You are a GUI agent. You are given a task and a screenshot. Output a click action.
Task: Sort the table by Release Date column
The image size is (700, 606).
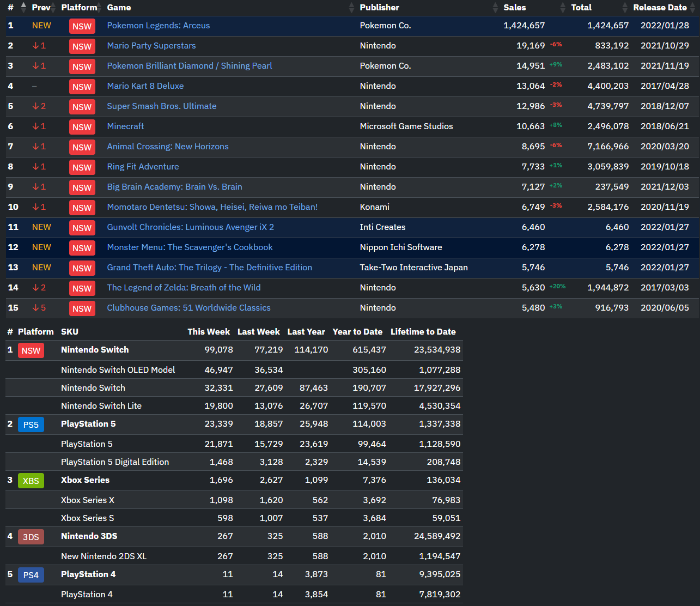click(660, 8)
